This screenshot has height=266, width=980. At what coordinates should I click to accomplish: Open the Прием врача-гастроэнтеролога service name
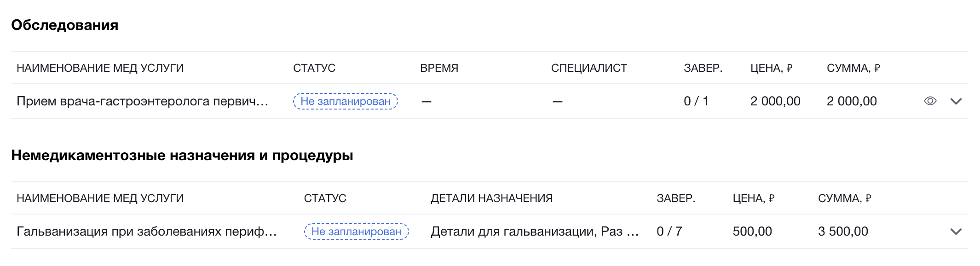coord(142,101)
